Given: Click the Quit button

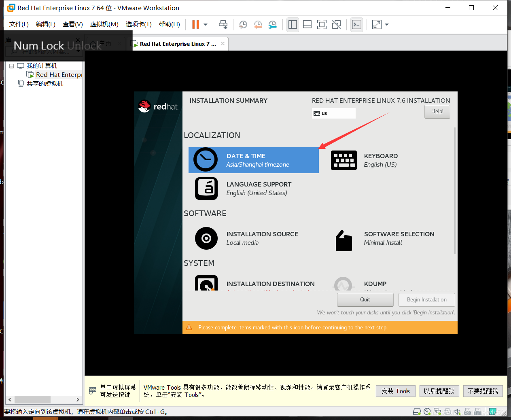Looking at the screenshot, I should pos(365,300).
